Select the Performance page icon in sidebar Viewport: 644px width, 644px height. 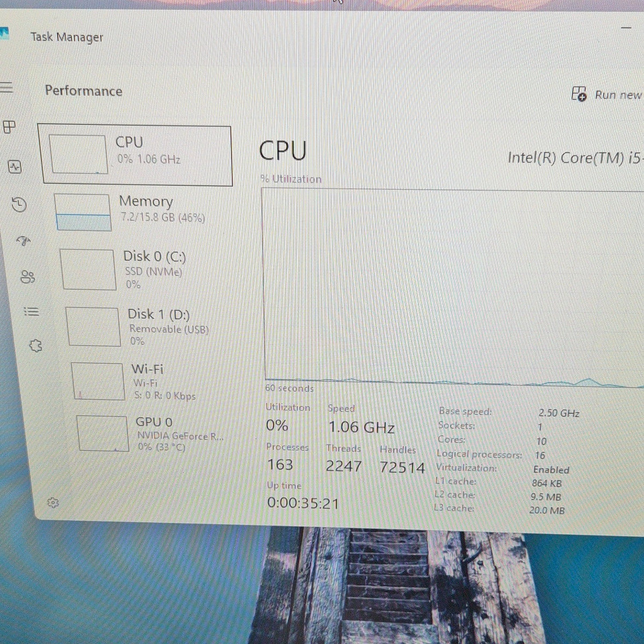point(15,167)
